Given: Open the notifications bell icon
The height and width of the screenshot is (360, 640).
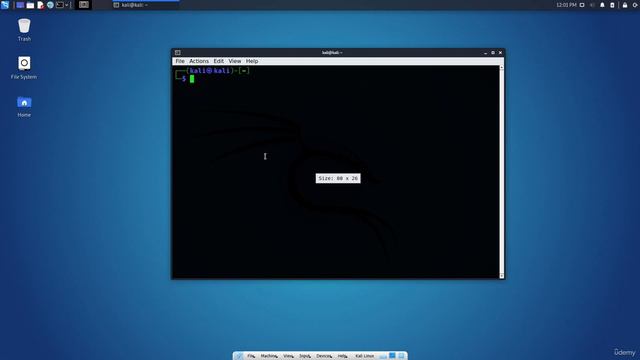Looking at the screenshot, I should pyautogui.click(x=602, y=5).
